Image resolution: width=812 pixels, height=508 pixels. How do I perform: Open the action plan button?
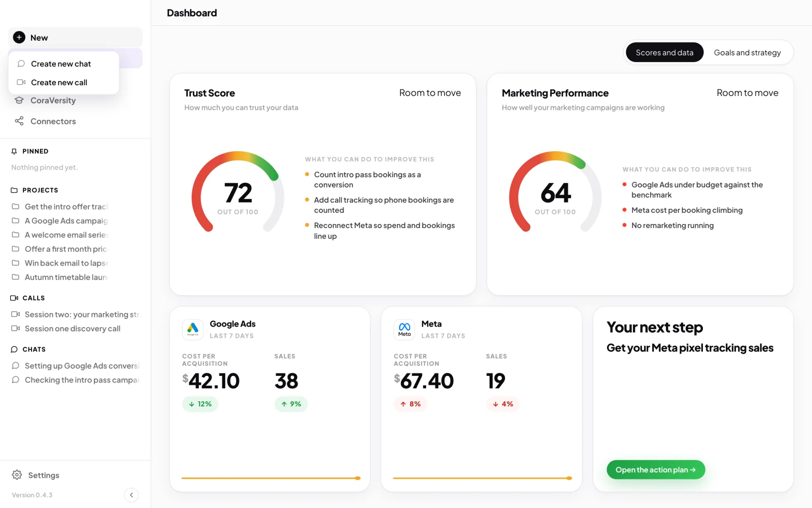(656, 470)
